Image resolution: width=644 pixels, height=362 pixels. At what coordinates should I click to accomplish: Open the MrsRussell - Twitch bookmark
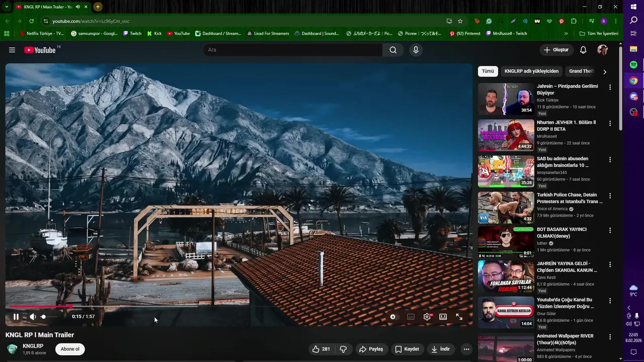tap(507, 34)
